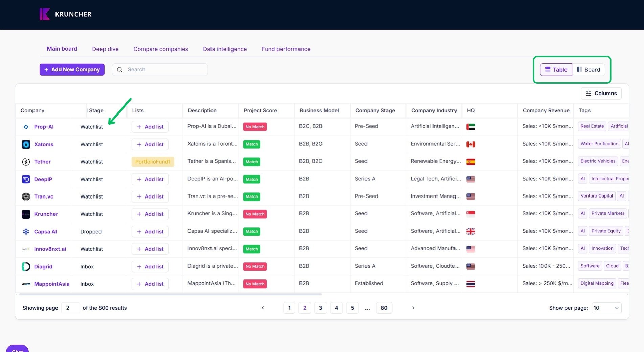Click the Kruncher logo icon
The image size is (644, 352).
click(45, 14)
